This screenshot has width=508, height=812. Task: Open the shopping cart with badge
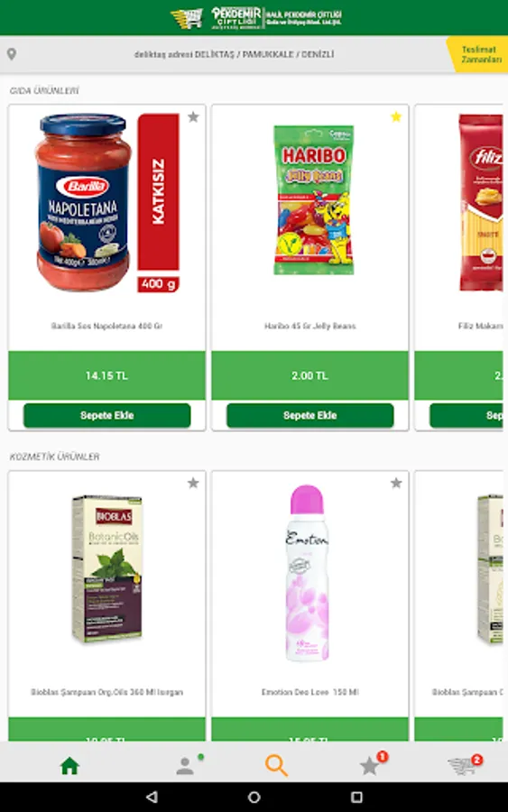(462, 765)
